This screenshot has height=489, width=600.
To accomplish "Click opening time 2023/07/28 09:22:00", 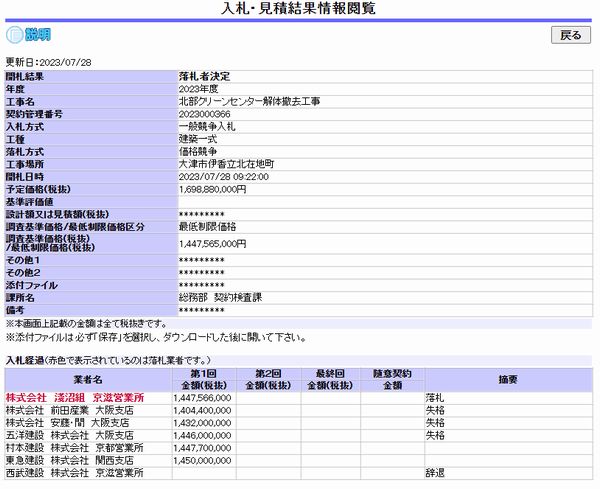I will click(224, 177).
